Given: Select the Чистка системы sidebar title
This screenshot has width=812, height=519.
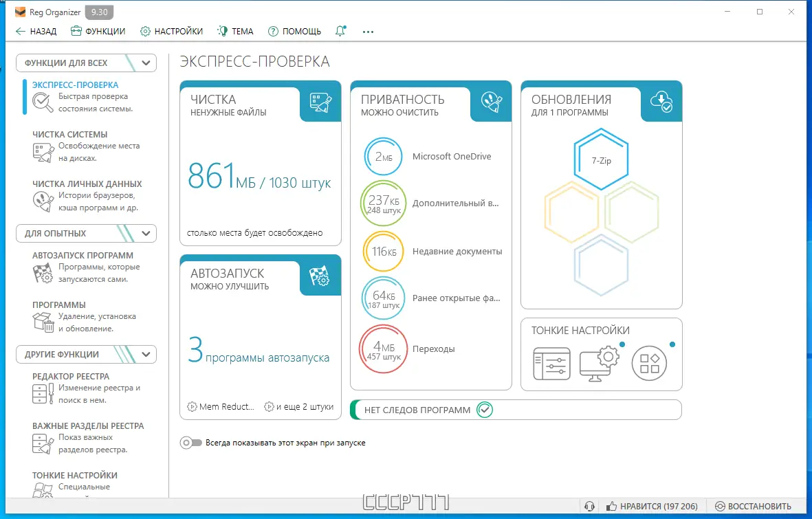Looking at the screenshot, I should coord(70,134).
